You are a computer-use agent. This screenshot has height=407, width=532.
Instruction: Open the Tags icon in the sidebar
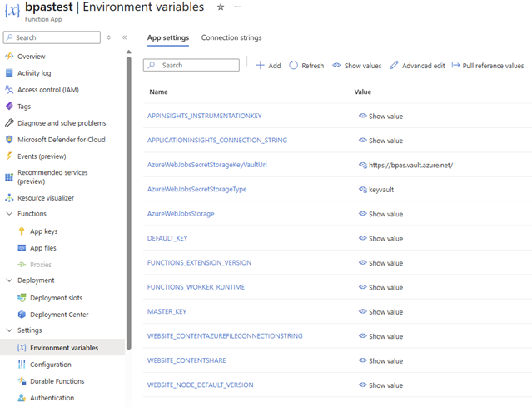click(x=9, y=107)
